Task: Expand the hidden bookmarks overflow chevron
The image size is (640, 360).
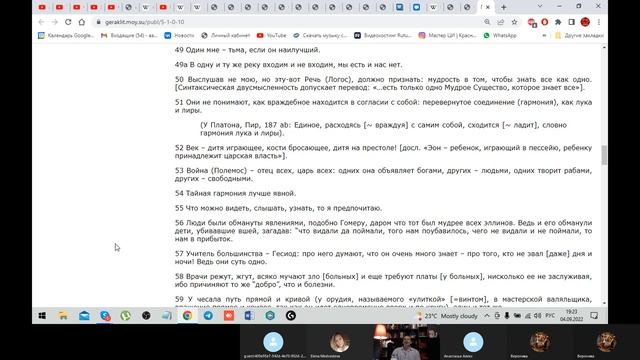Action: pos(544,36)
